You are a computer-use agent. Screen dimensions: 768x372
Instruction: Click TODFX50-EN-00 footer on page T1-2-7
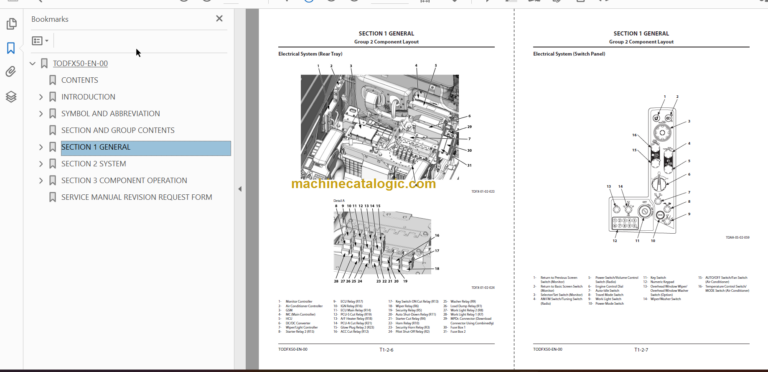click(x=548, y=349)
